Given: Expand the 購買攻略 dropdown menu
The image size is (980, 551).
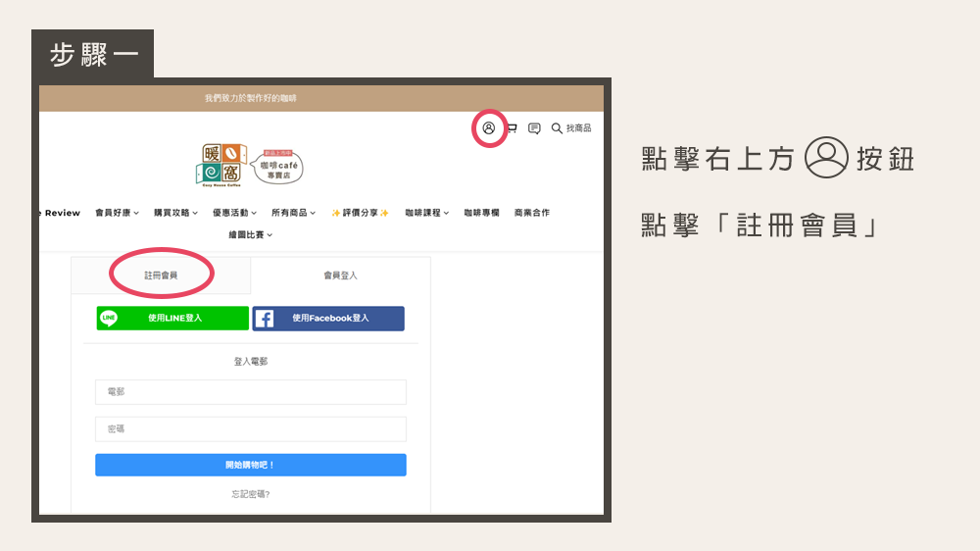Looking at the screenshot, I should [175, 213].
